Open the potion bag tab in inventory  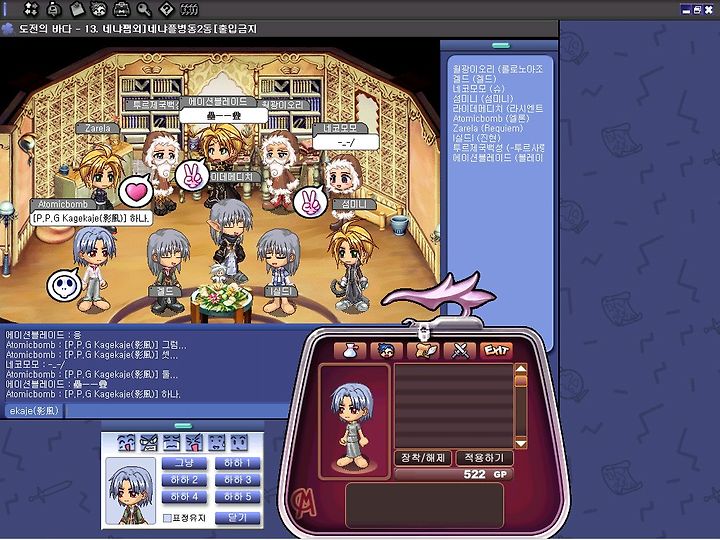[350, 351]
